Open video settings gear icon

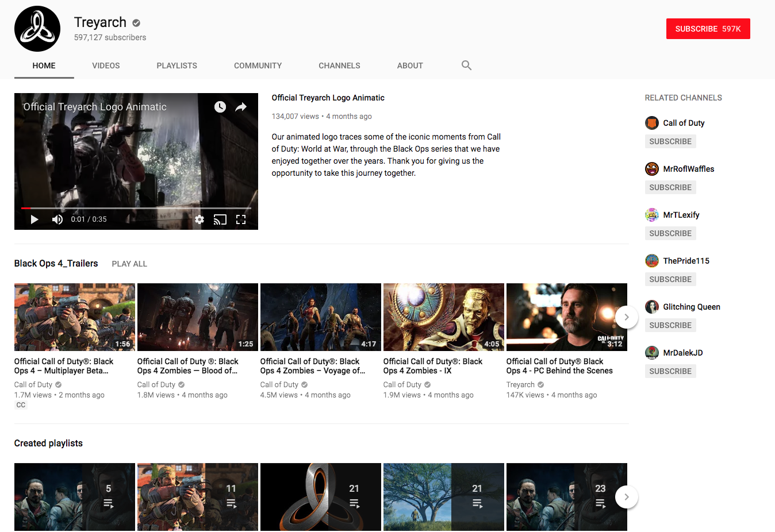pos(199,219)
